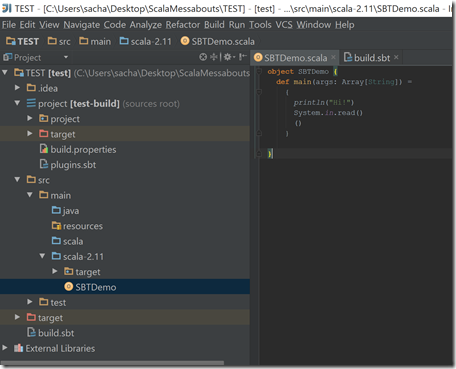Click the External Libraries icon
The width and height of the screenshot is (456, 369).
click(18, 348)
